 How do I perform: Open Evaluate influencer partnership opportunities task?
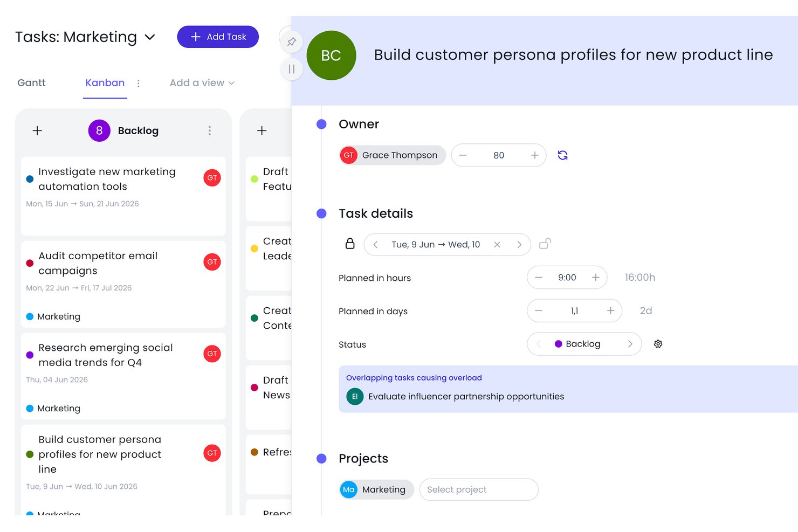[x=466, y=397]
